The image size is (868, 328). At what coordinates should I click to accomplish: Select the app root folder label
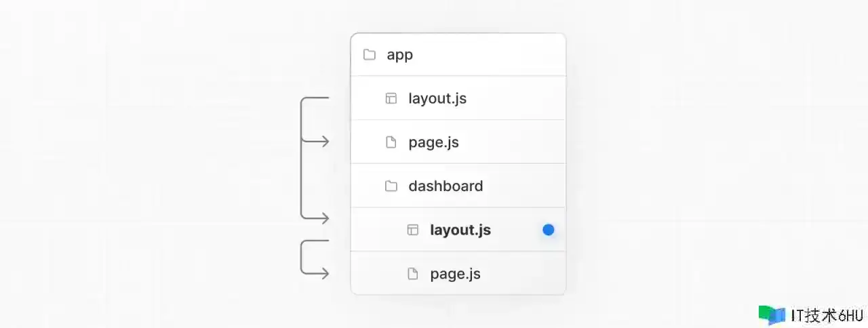(x=399, y=55)
